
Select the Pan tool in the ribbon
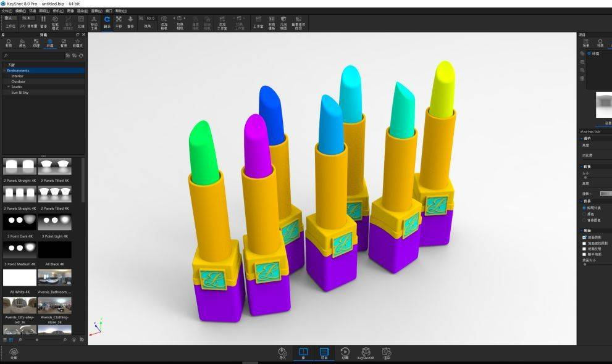pos(119,21)
